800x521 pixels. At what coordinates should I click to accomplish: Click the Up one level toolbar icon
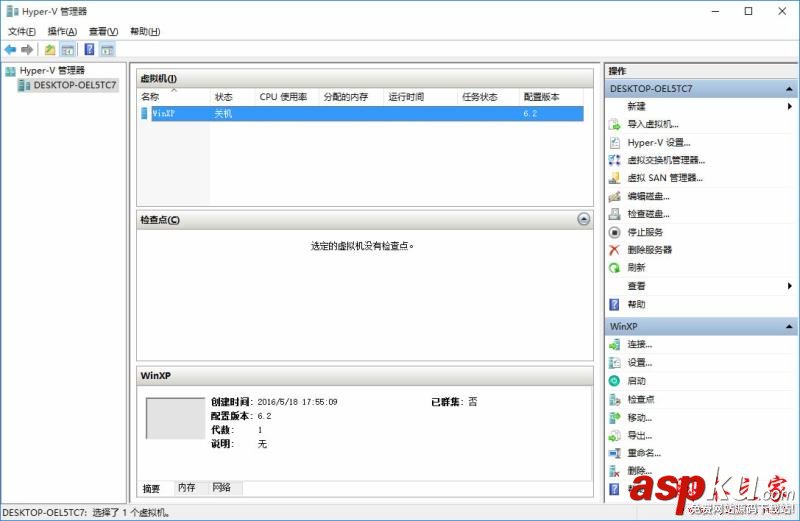pos(50,49)
